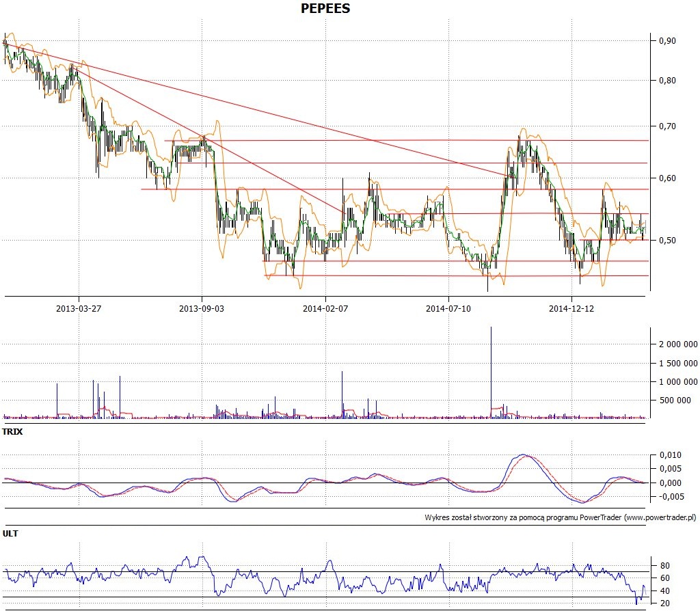Click the 1 500 000 volume label

click(x=678, y=364)
